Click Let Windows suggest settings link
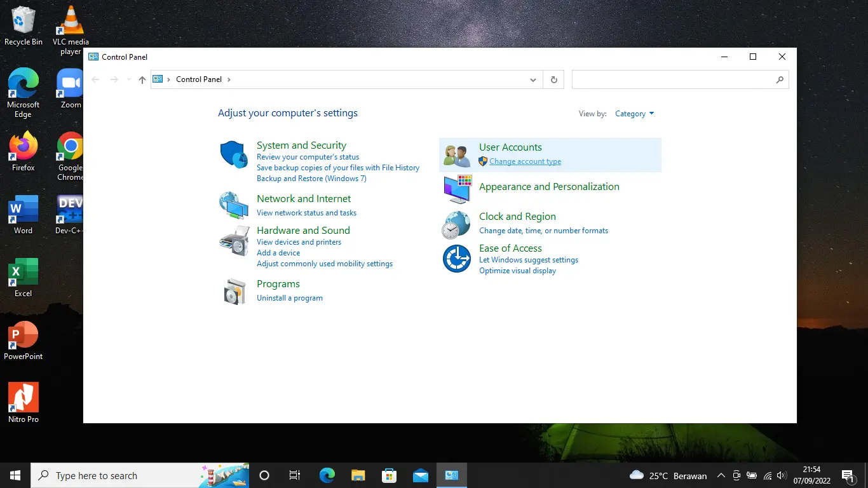868x488 pixels. [529, 260]
